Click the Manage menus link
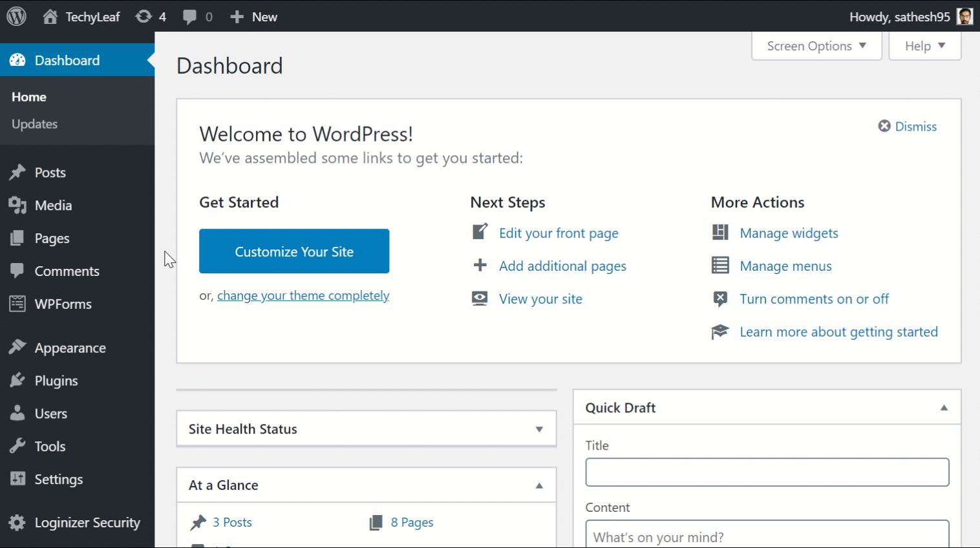 pos(785,266)
